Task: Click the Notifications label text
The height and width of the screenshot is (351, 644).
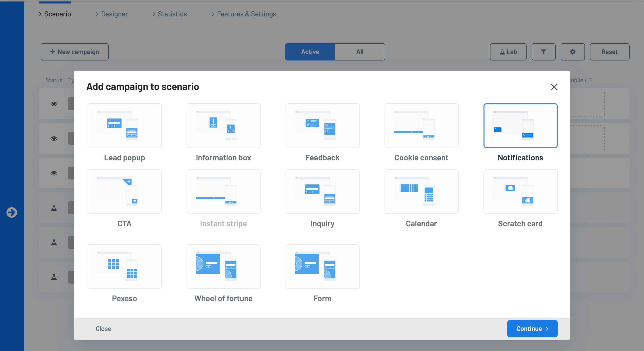Action: click(x=520, y=158)
